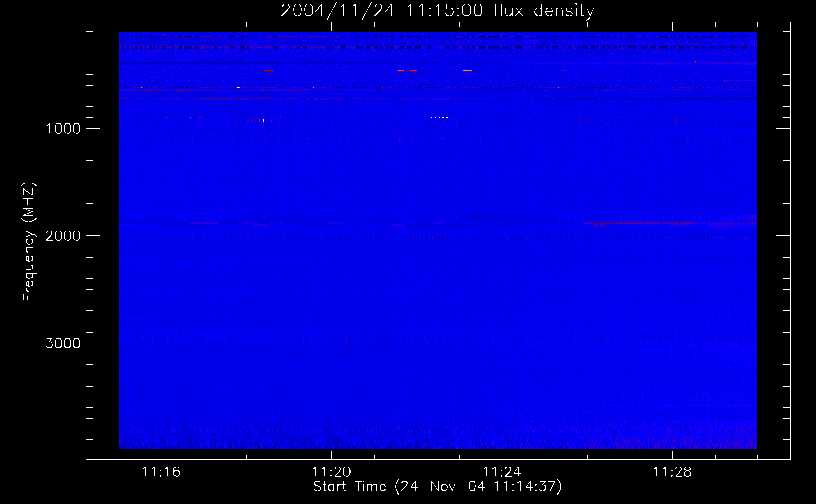Click the 11:24 time tick label

tap(502, 472)
